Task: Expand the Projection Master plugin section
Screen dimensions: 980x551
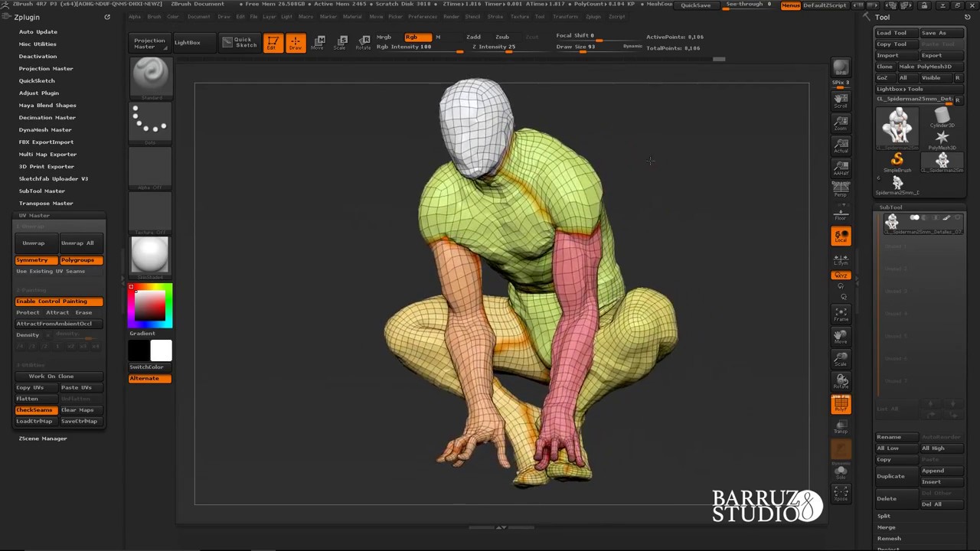Action: (x=46, y=68)
